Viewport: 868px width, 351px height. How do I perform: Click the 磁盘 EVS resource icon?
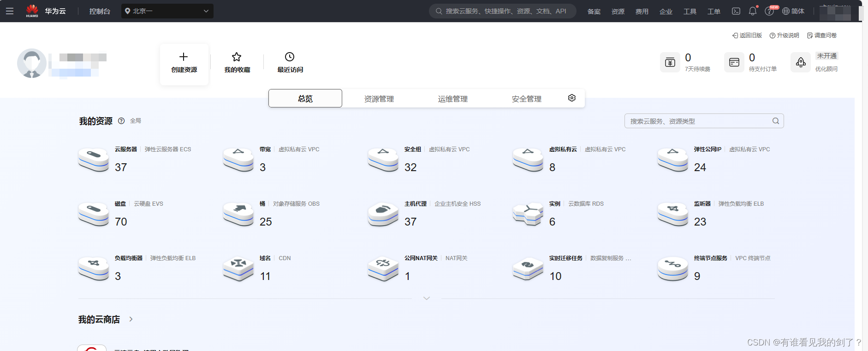pyautogui.click(x=94, y=214)
